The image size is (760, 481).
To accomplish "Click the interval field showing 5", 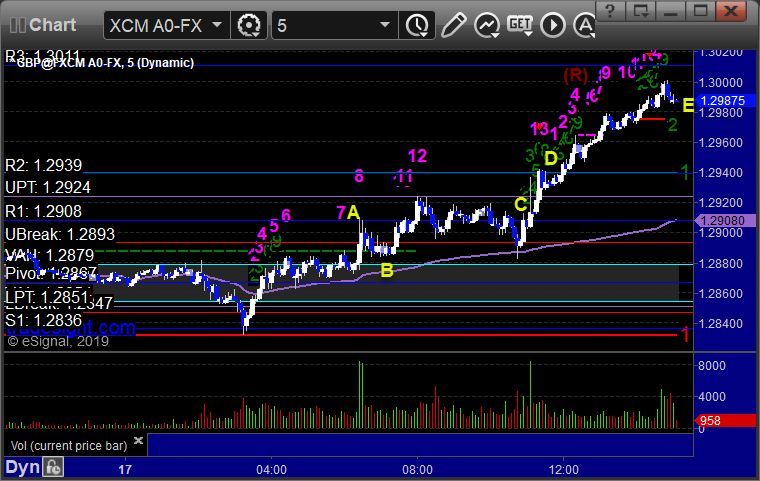I will (x=334, y=25).
